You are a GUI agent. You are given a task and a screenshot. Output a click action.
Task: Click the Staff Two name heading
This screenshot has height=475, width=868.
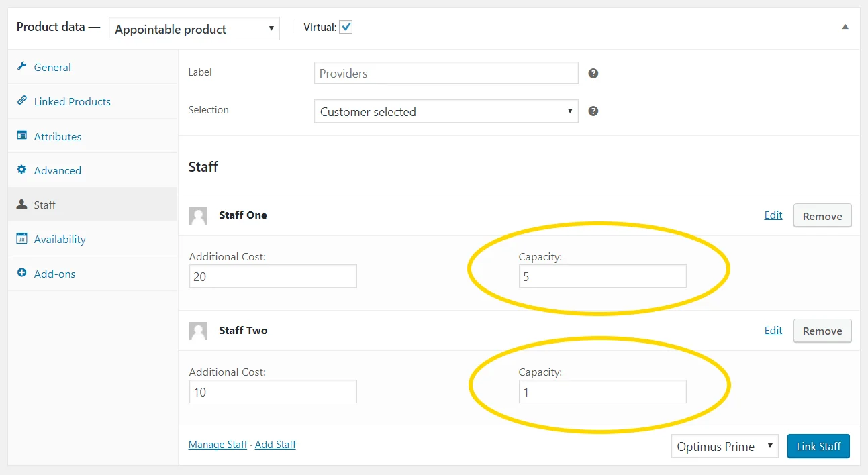(243, 330)
